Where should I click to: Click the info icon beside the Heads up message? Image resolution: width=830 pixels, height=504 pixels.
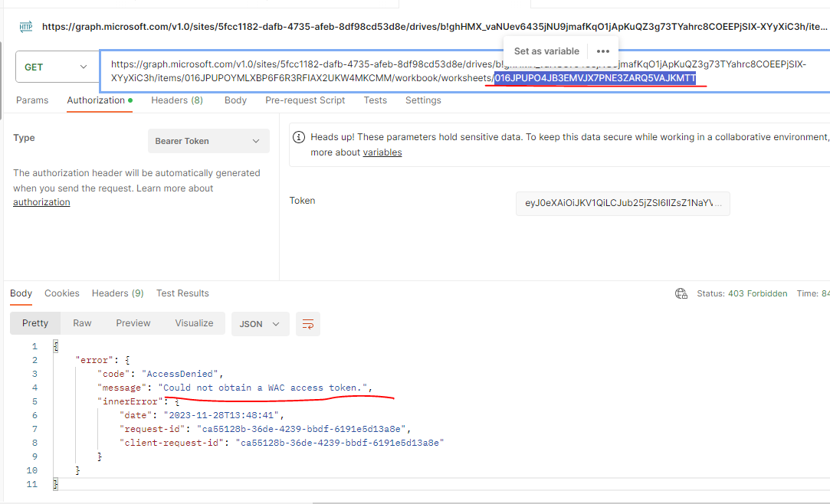299,137
